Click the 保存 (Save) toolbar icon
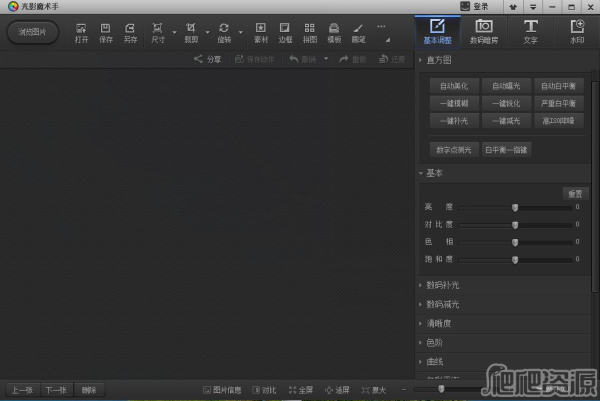 [x=106, y=31]
